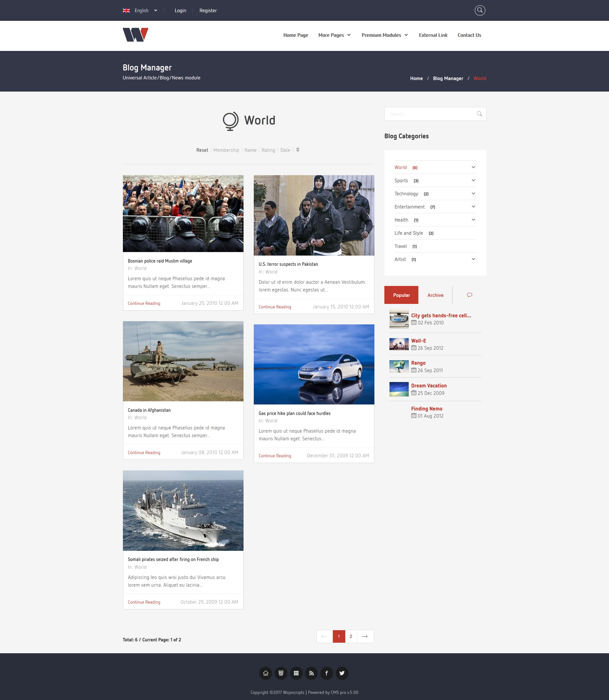
Task: Open the search icon in the top bar
Action: tap(479, 10)
